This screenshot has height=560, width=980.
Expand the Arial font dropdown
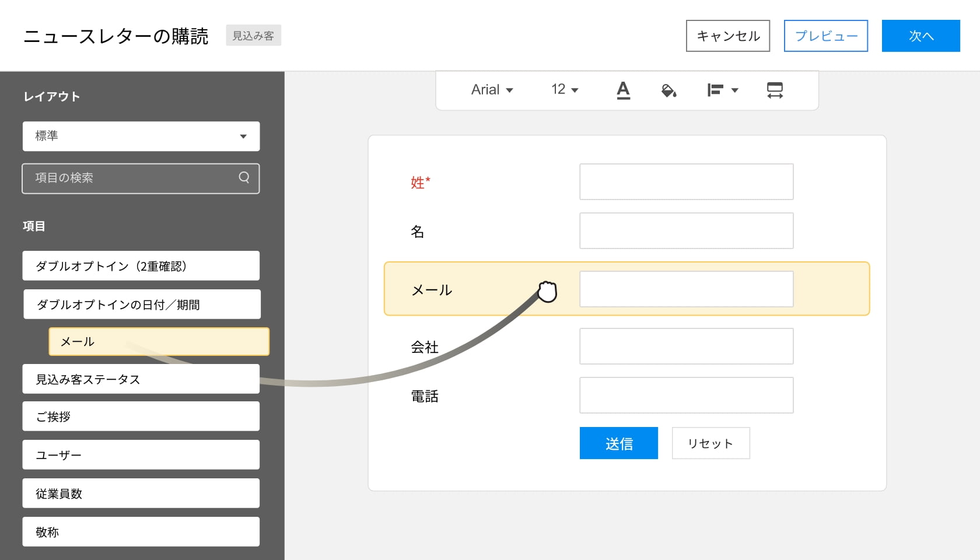tap(492, 90)
